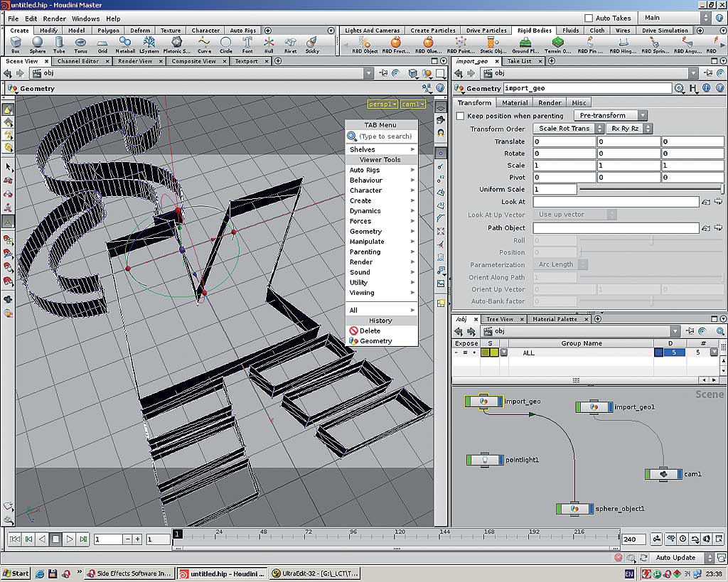Image resolution: width=728 pixels, height=582 pixels.
Task: Pick the Platonic Solids tool
Action: [176, 45]
